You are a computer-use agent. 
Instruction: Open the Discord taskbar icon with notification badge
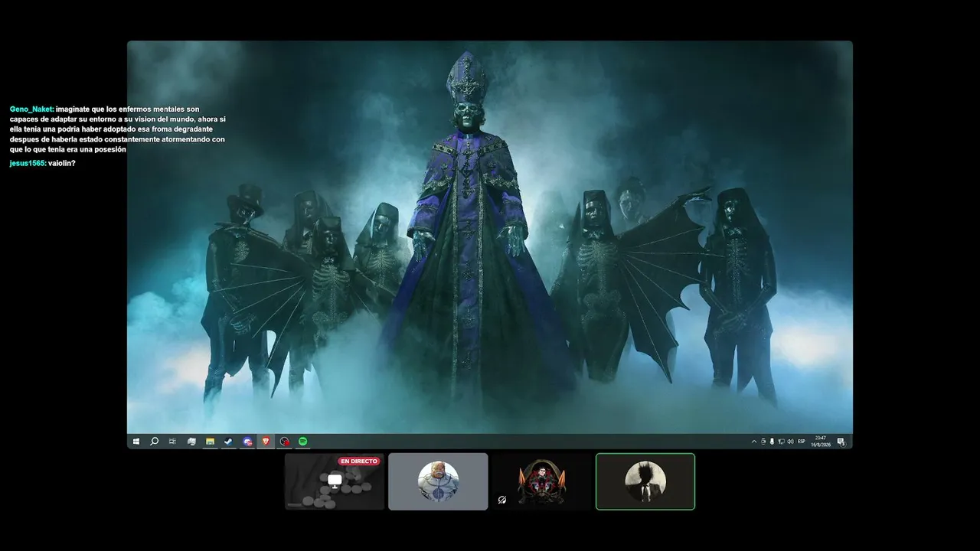(247, 442)
